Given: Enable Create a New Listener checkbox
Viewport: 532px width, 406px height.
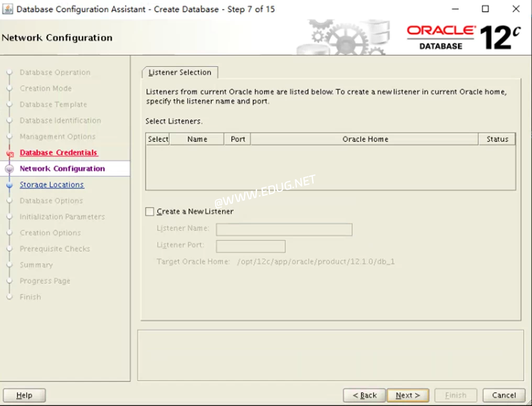Looking at the screenshot, I should pyautogui.click(x=150, y=212).
